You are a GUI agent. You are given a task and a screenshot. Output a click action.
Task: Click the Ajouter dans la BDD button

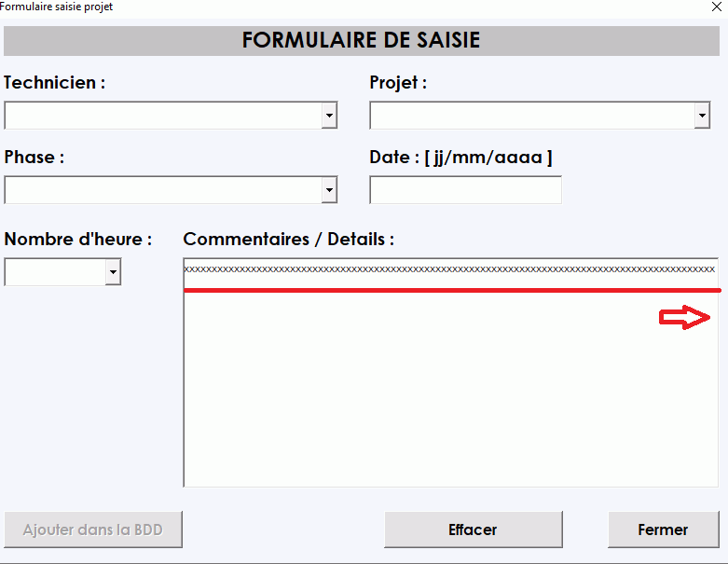coord(92,530)
